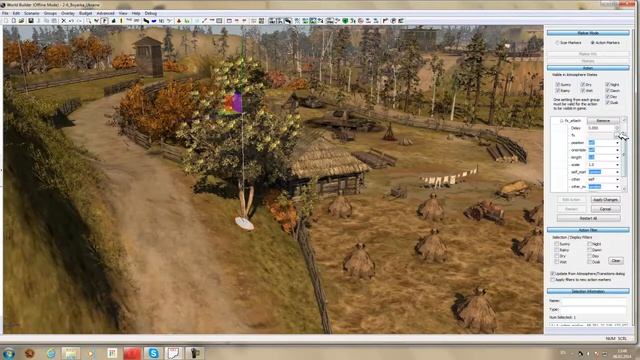
Task: Toggle Apply filters to new action markers
Action: coord(553,280)
